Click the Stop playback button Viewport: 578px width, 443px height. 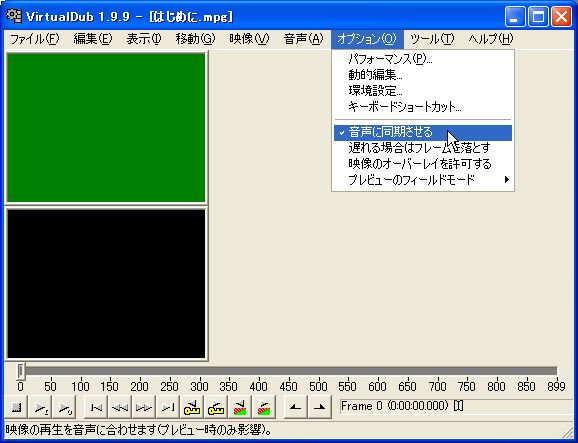coord(16,407)
